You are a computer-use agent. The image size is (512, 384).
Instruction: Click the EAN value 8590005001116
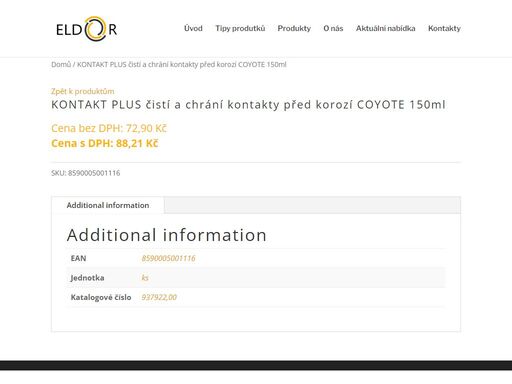(168, 258)
